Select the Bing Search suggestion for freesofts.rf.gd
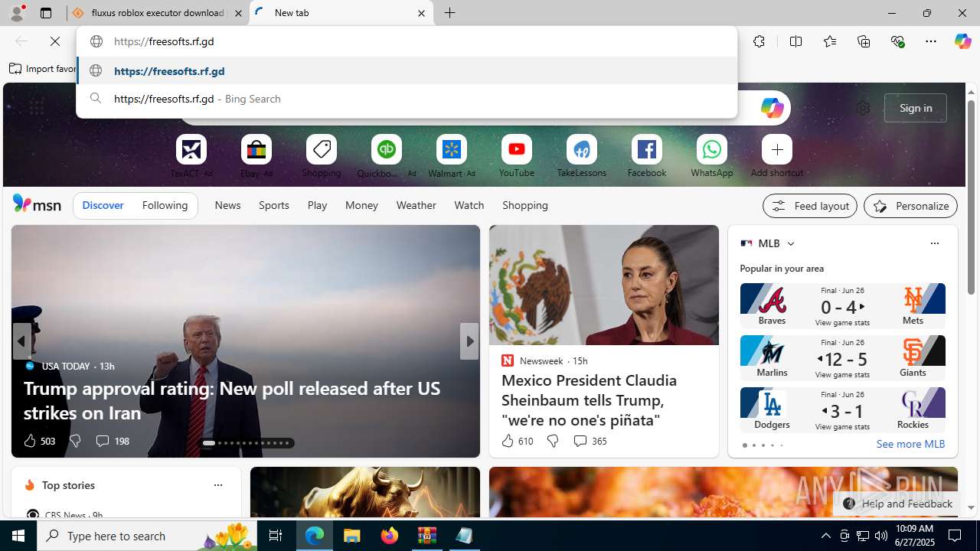Image resolution: width=980 pixels, height=551 pixels. pyautogui.click(x=407, y=99)
